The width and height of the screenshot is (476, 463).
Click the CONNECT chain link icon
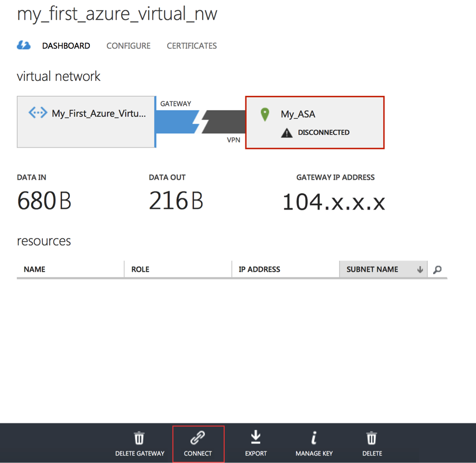click(x=198, y=438)
